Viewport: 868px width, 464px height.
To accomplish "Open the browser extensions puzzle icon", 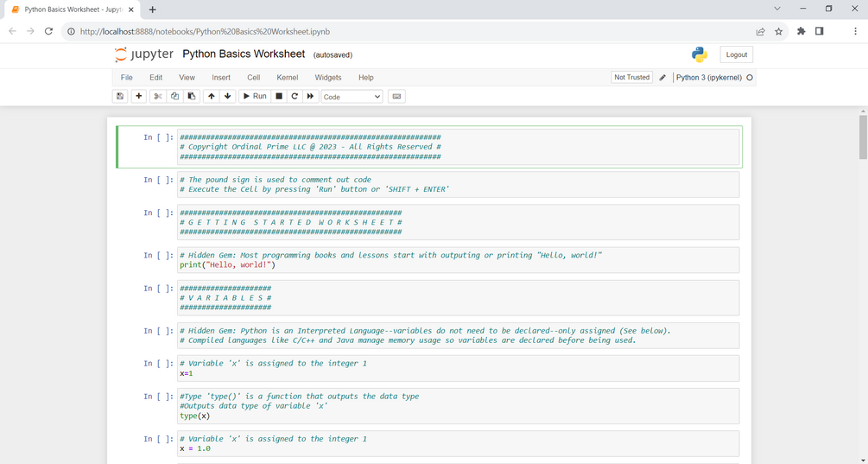I will pos(801,32).
